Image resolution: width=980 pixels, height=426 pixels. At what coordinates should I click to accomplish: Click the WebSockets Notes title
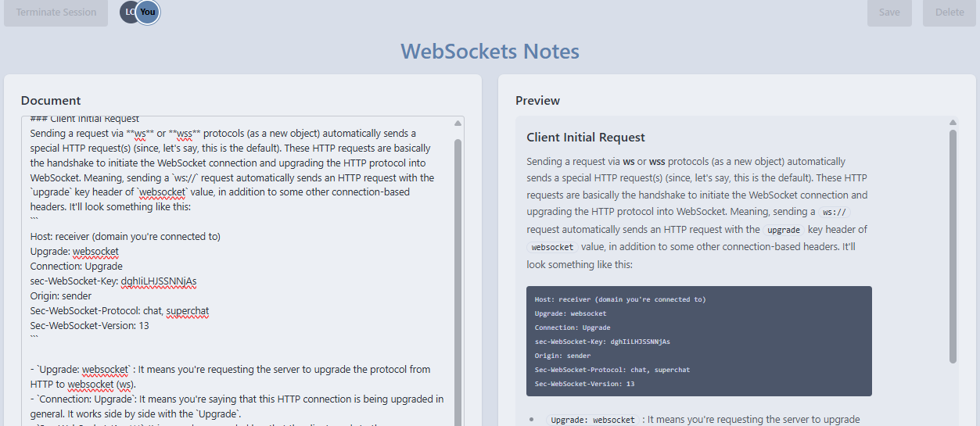click(490, 52)
